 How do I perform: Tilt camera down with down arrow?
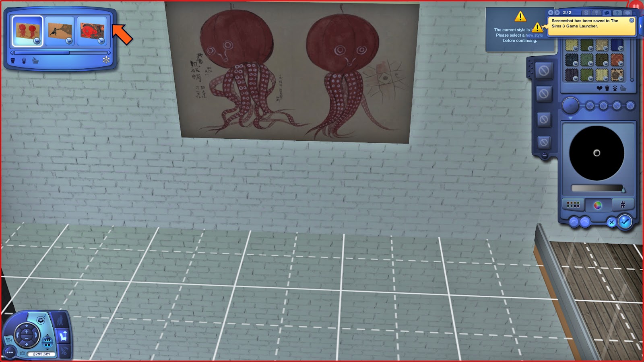tap(27, 344)
